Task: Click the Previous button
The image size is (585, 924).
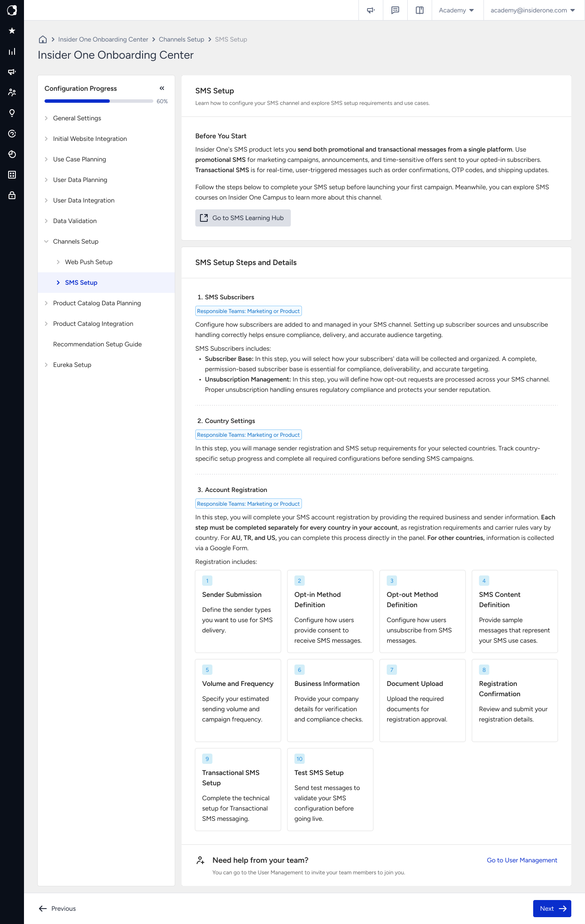Action: [x=57, y=909]
